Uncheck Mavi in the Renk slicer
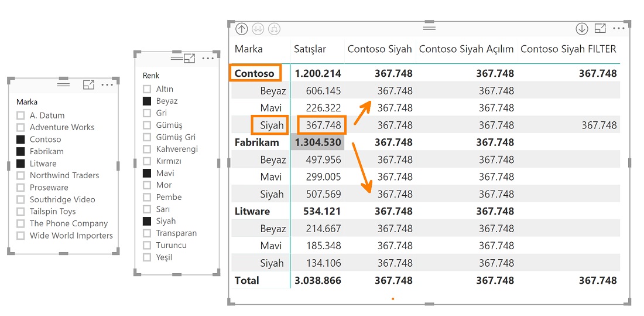Screen dimensions: 644x316 pyautogui.click(x=146, y=173)
